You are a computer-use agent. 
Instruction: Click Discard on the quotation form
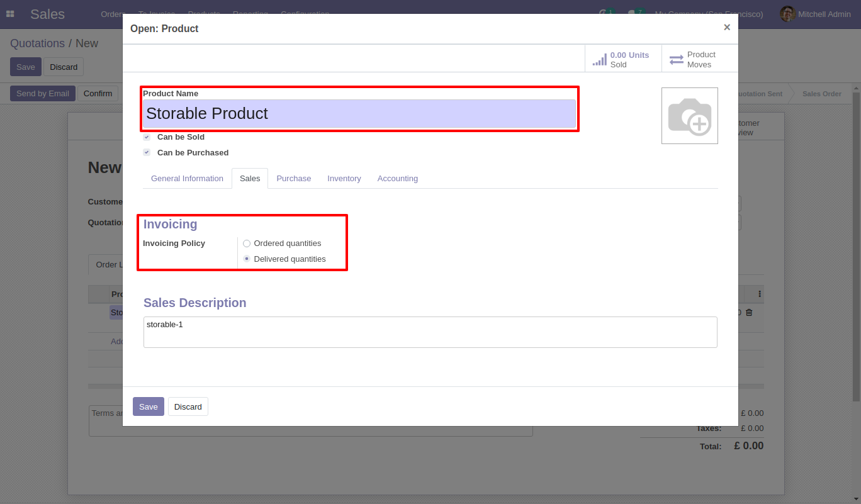64,67
